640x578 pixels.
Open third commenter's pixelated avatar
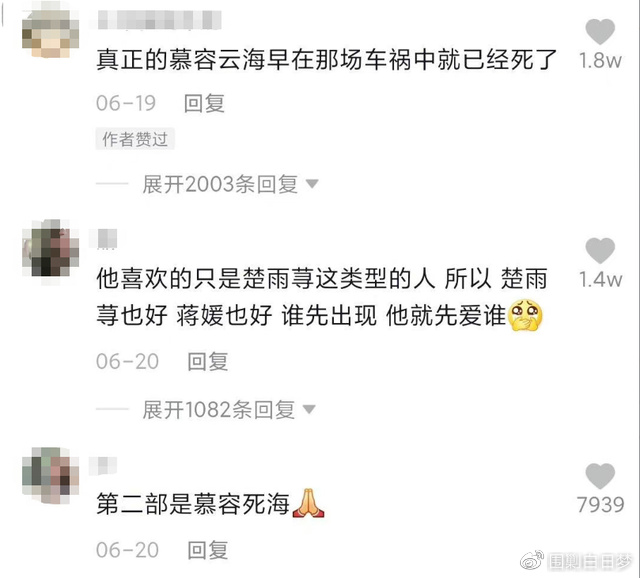click(x=50, y=475)
